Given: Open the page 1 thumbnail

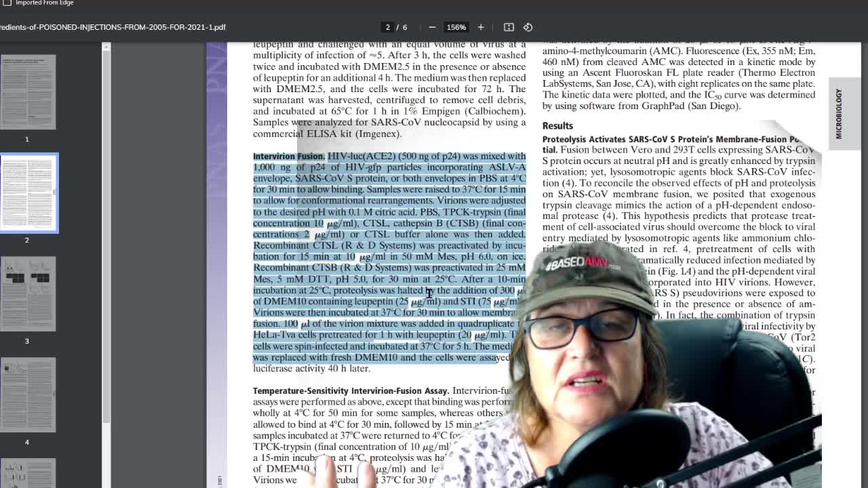Looking at the screenshot, I should (28, 92).
